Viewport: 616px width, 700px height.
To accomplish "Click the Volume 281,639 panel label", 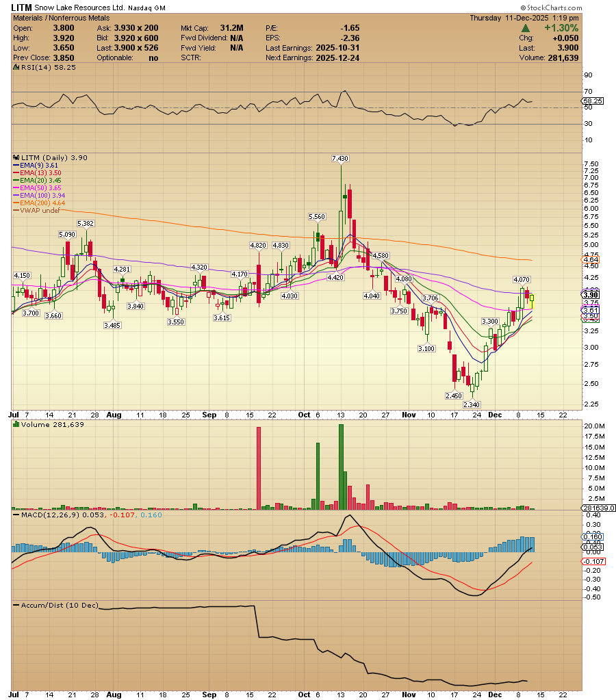I will [49, 424].
